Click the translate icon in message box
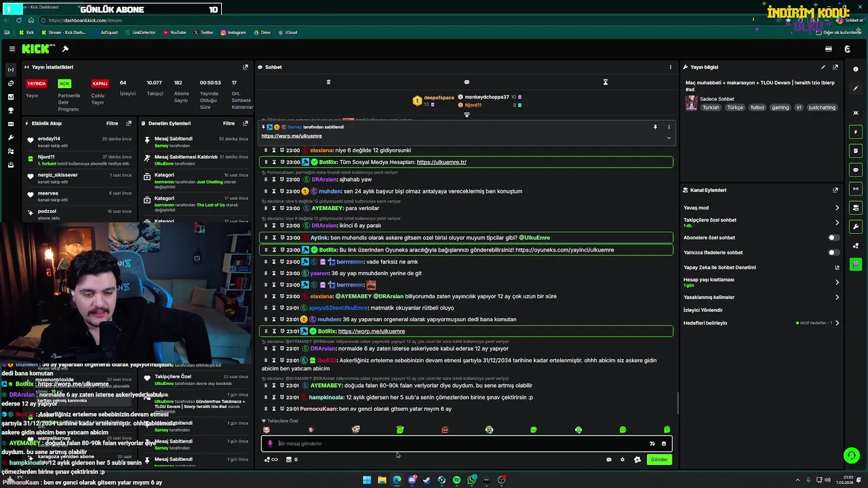This screenshot has height=488, width=868. (652, 444)
